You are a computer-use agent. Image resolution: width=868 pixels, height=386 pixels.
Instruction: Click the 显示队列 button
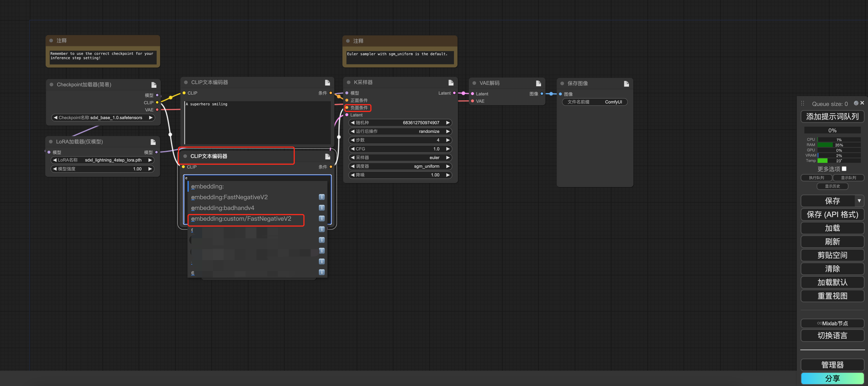click(x=848, y=178)
